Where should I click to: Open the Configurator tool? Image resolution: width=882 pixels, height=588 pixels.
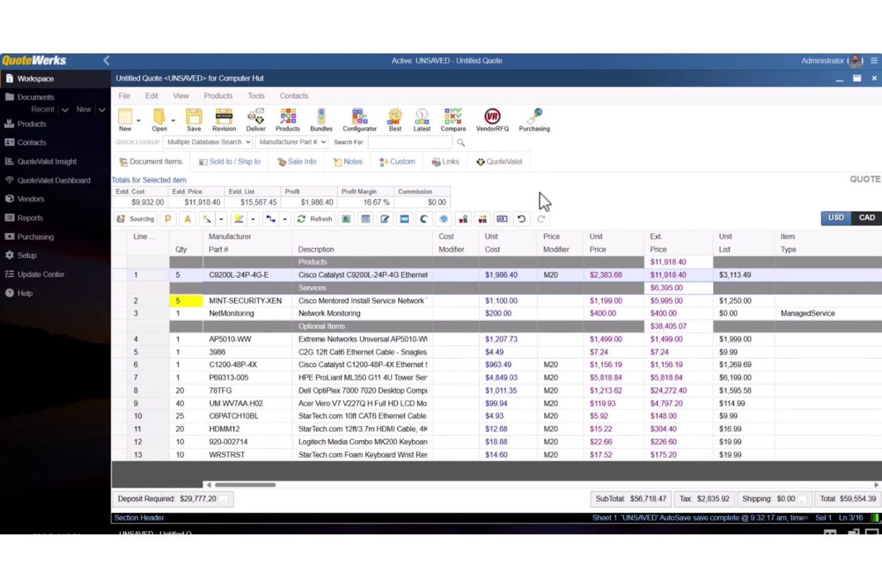[x=359, y=119]
